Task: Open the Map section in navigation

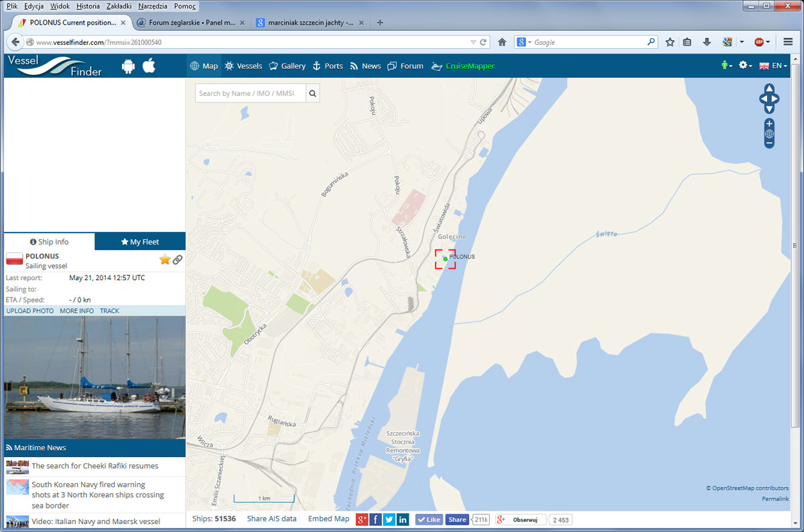Action: [204, 66]
